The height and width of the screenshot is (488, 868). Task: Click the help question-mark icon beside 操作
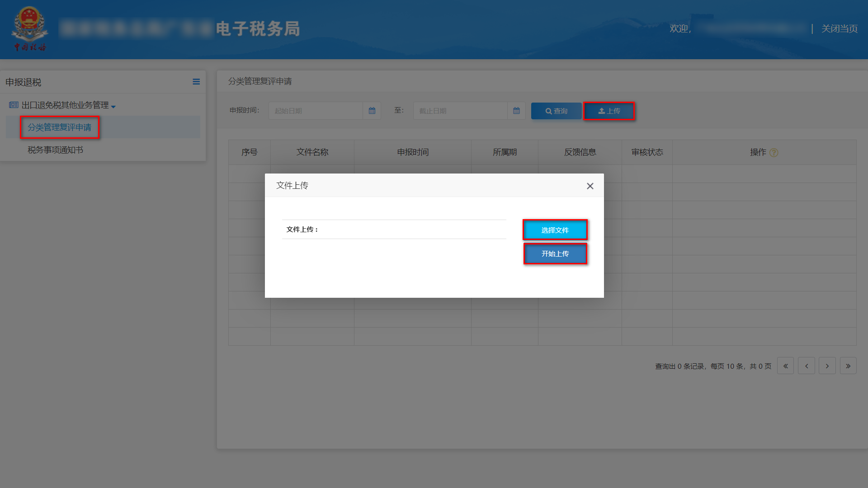click(774, 153)
